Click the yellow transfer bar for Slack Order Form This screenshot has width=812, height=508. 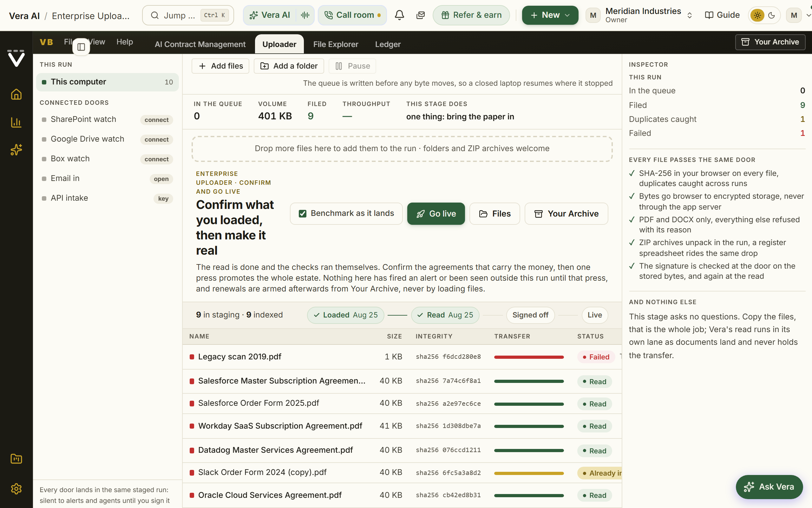529,473
